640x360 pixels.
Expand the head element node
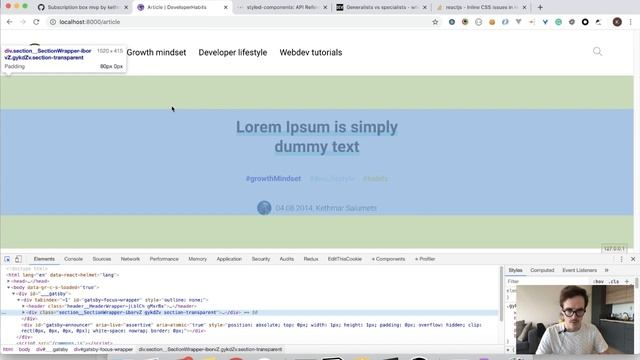tap(8, 281)
